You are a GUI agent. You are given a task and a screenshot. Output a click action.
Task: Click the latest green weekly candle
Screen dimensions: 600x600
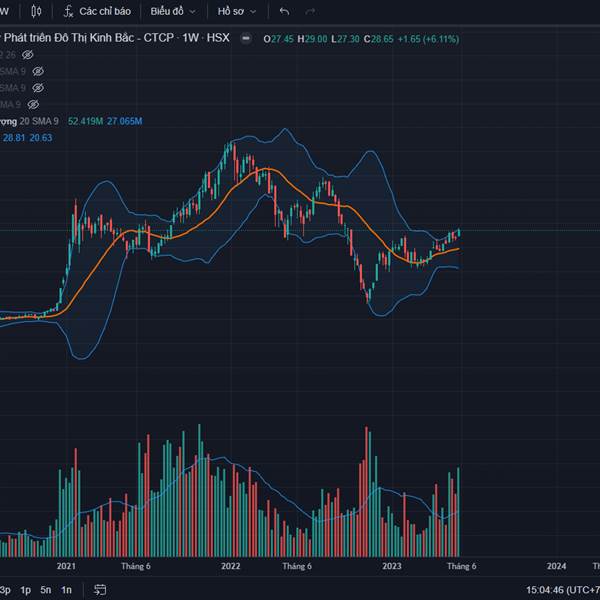pyautogui.click(x=458, y=233)
